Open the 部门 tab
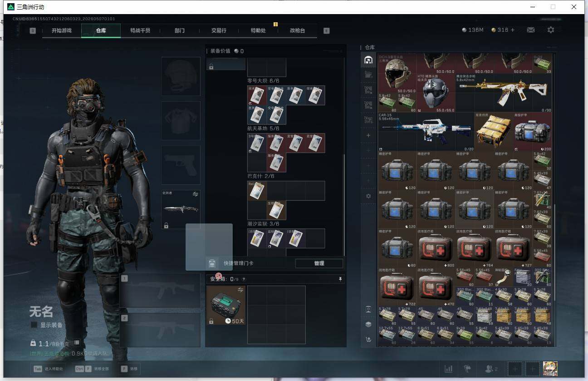The width and height of the screenshot is (588, 381). click(179, 30)
